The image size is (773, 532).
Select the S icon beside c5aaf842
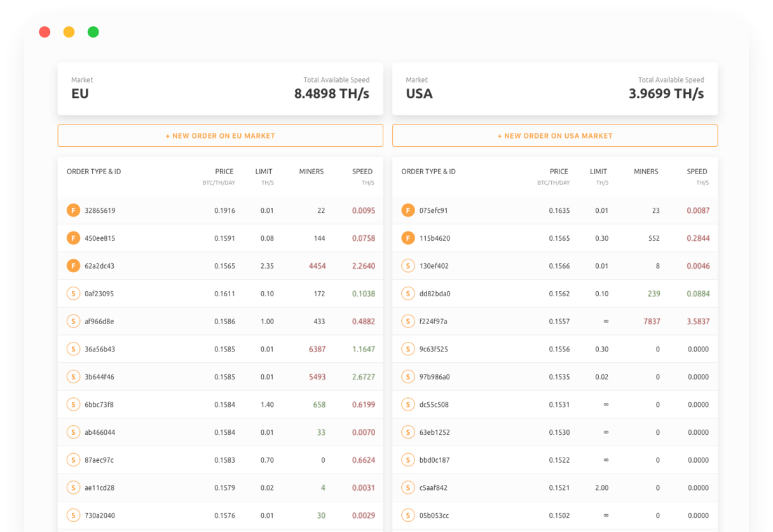coord(408,488)
